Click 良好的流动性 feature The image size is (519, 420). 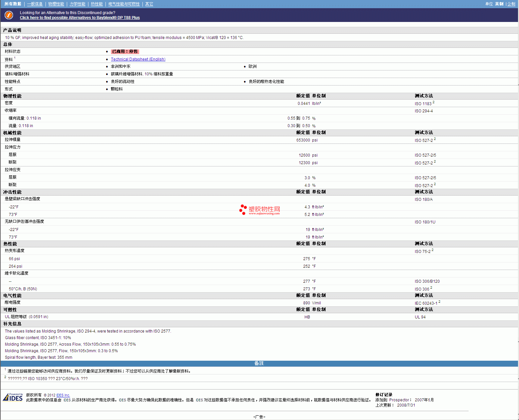(122, 82)
